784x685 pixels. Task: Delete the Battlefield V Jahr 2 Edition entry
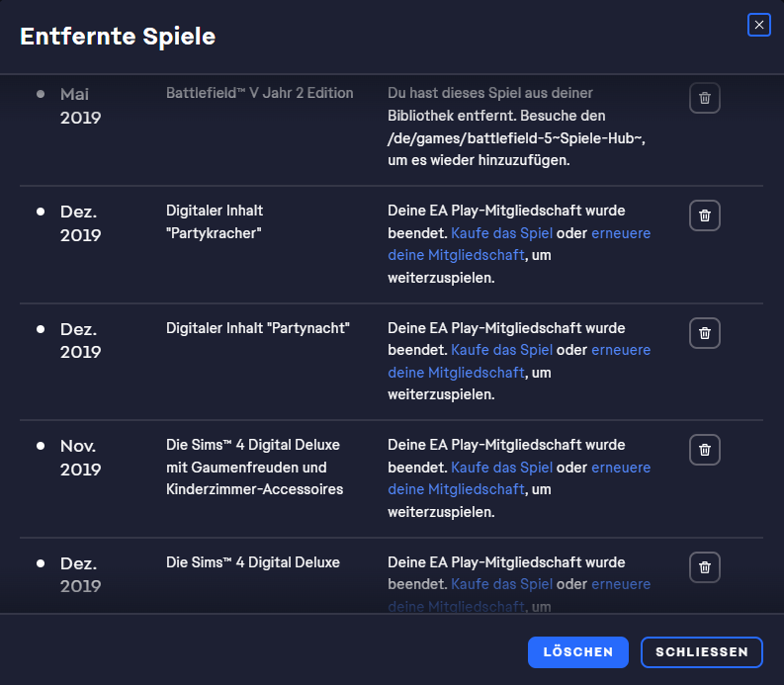point(704,98)
